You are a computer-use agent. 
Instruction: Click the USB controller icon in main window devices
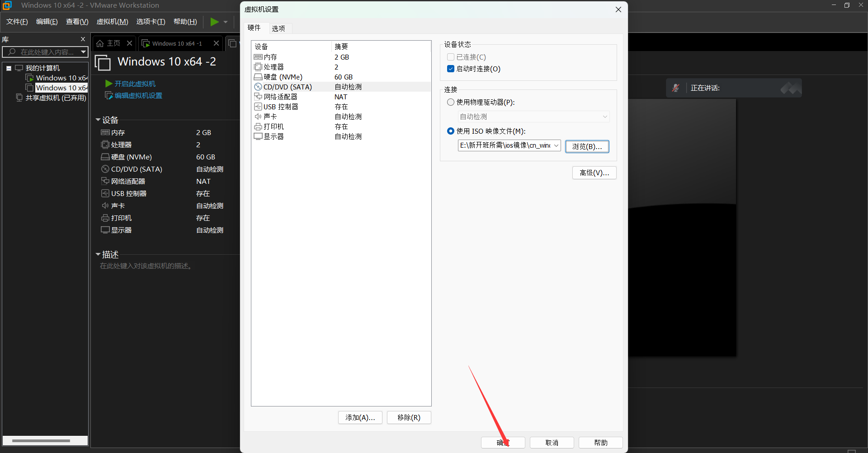[105, 193]
